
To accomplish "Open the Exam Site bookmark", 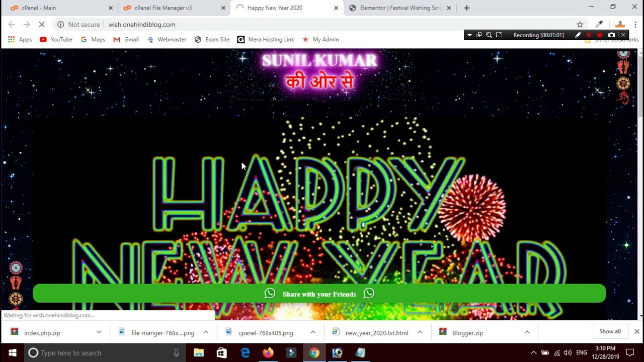I will tap(212, 39).
